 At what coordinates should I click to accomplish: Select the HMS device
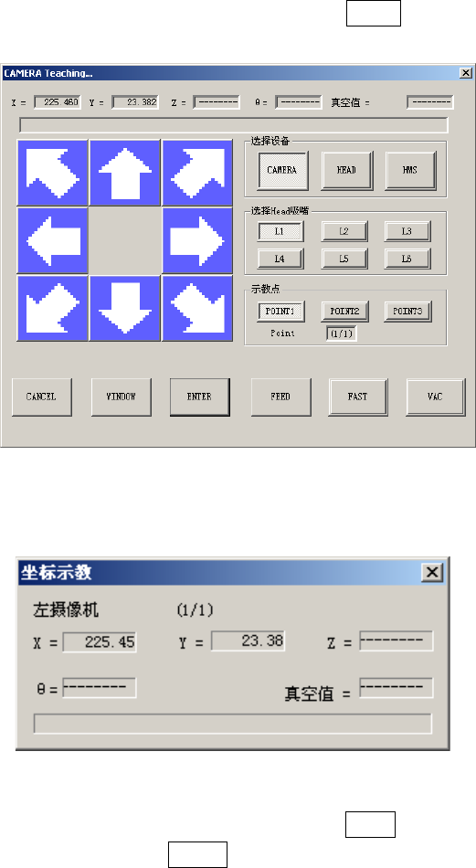pyautogui.click(x=410, y=171)
